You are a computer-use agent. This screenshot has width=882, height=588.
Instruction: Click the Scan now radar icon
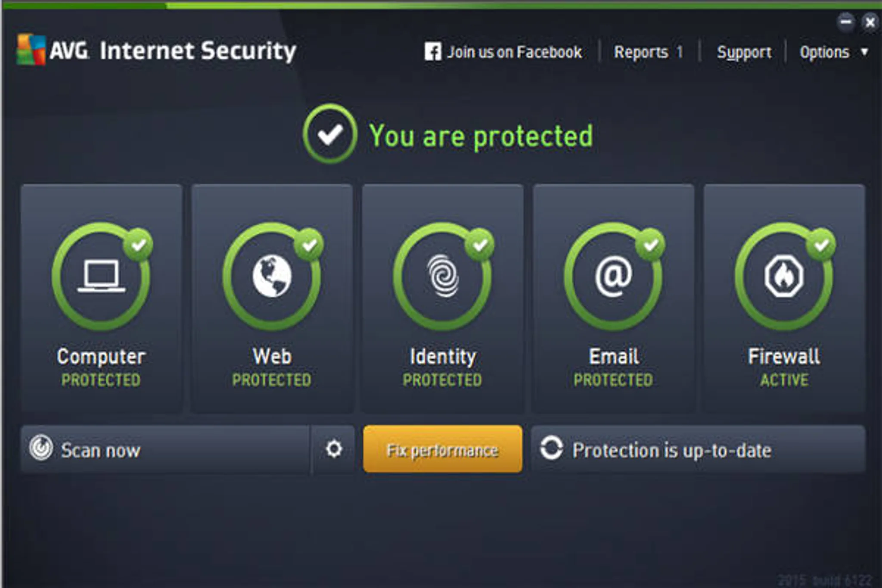pos(41,448)
